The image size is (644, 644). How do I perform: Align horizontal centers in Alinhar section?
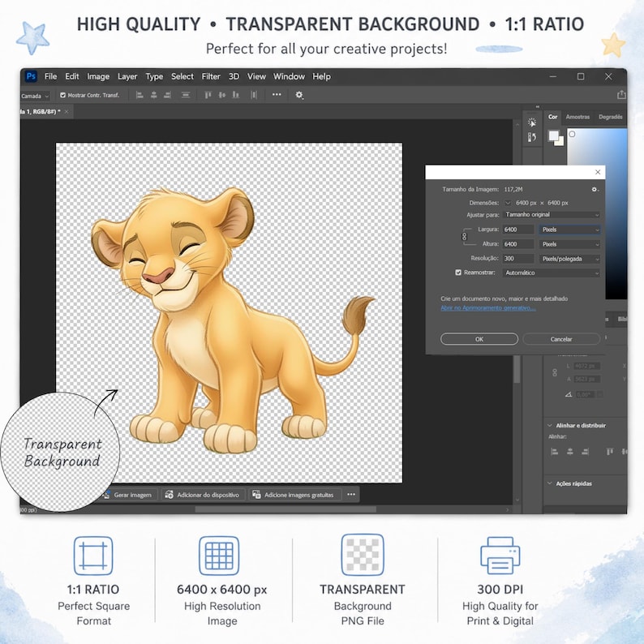[x=569, y=452]
